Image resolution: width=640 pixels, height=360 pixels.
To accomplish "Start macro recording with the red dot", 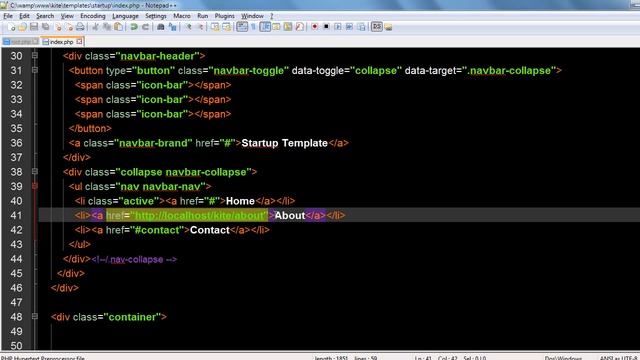I will (315, 27).
